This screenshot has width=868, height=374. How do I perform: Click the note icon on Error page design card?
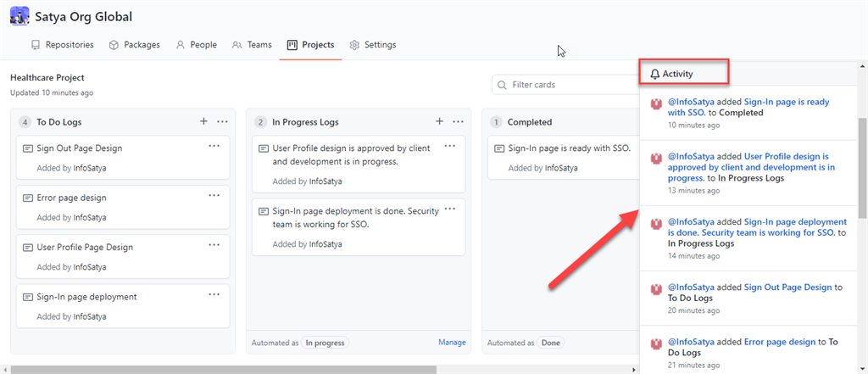(x=28, y=198)
